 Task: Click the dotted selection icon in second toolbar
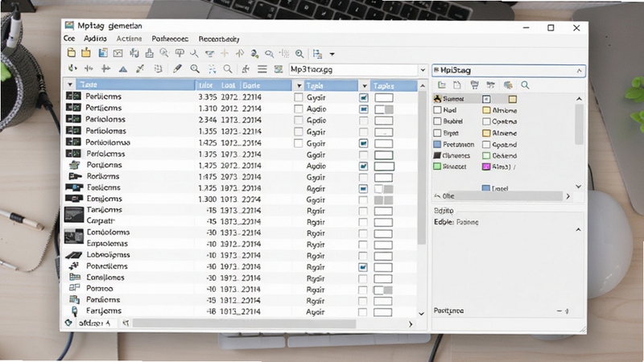(x=212, y=69)
